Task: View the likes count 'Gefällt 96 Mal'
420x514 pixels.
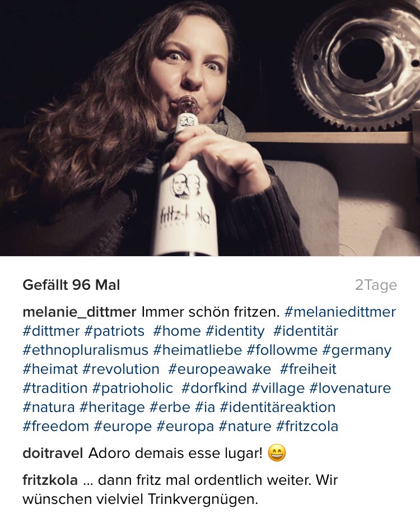Action: [x=72, y=285]
